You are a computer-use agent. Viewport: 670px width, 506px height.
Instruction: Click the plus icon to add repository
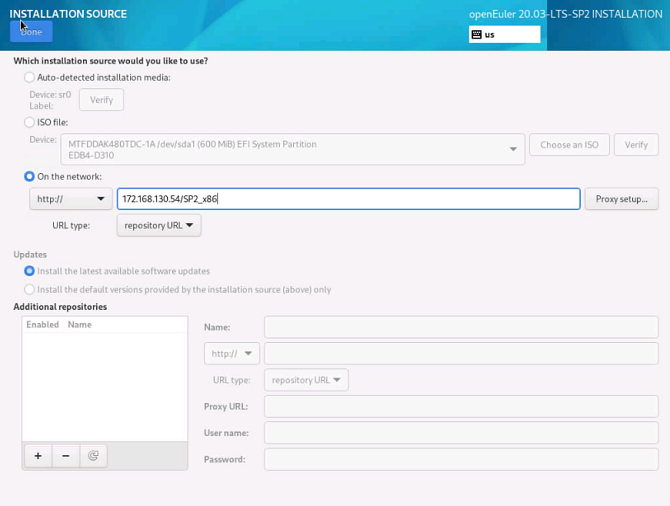click(x=38, y=456)
